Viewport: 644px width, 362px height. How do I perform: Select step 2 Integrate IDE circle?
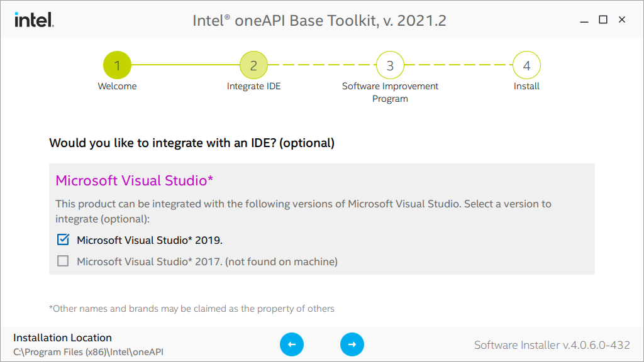pos(253,65)
